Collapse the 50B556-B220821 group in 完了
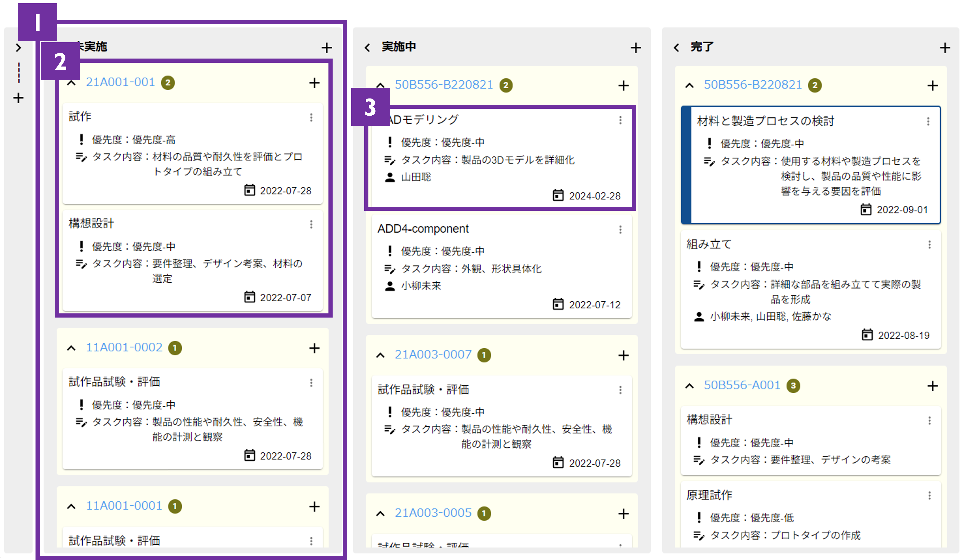The image size is (962, 560). (689, 85)
